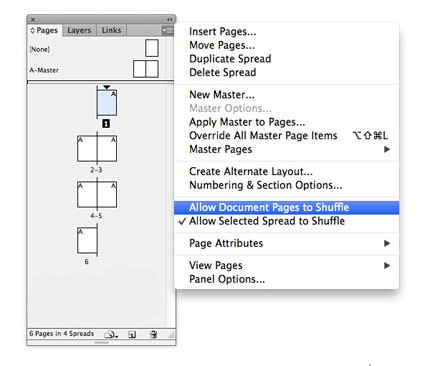Choose Apply Master to Pages...
This screenshot has height=366, width=430.
(x=286, y=122)
